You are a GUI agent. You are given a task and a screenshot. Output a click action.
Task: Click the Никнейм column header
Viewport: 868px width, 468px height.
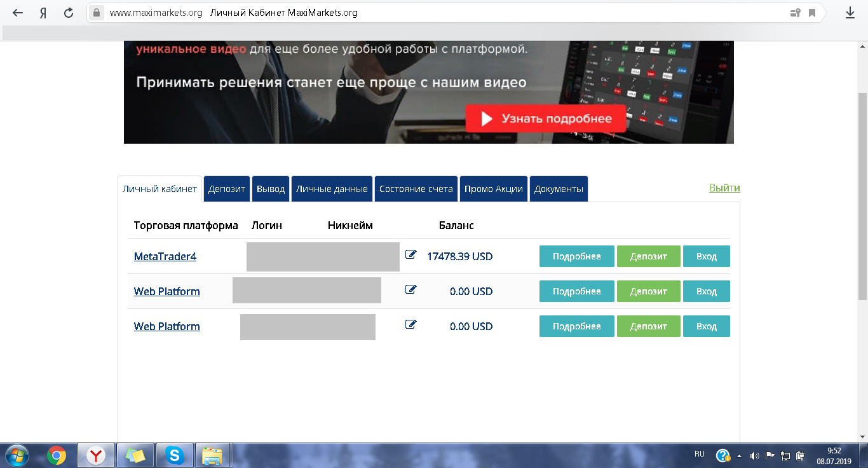[350, 225]
